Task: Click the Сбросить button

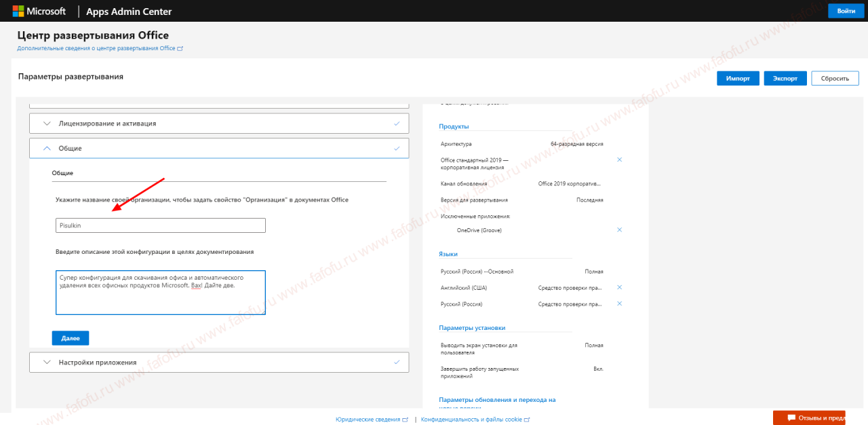Action: pos(835,78)
